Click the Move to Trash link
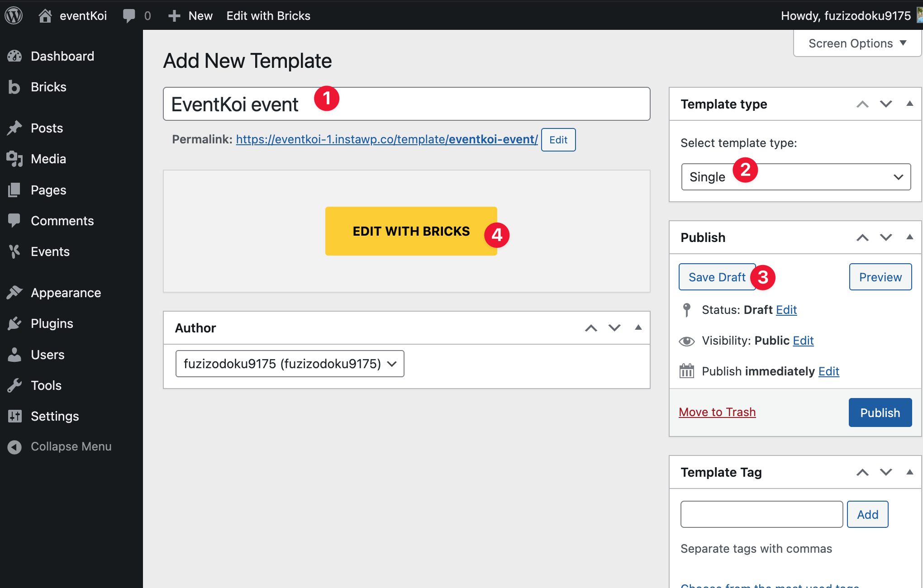The image size is (923, 588). (x=717, y=412)
